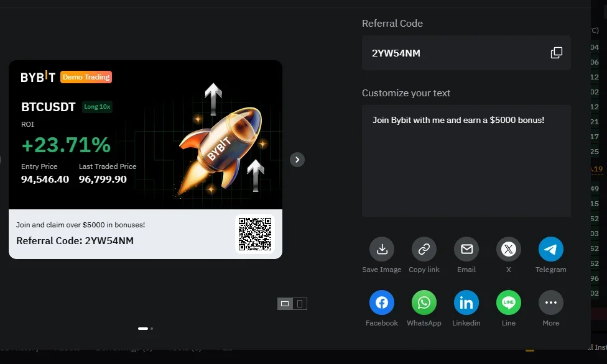Click the Long 10x tag

[x=97, y=107]
